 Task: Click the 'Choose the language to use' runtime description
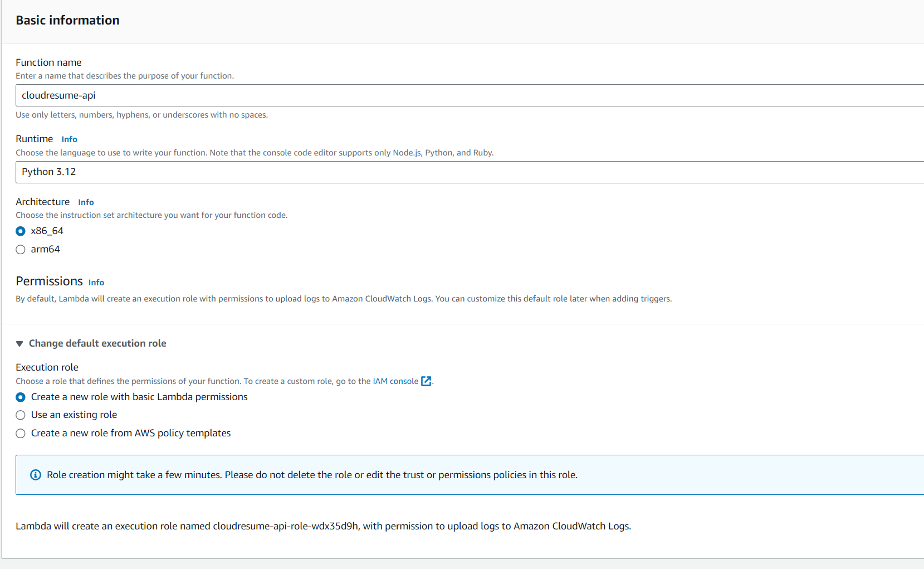click(x=255, y=153)
